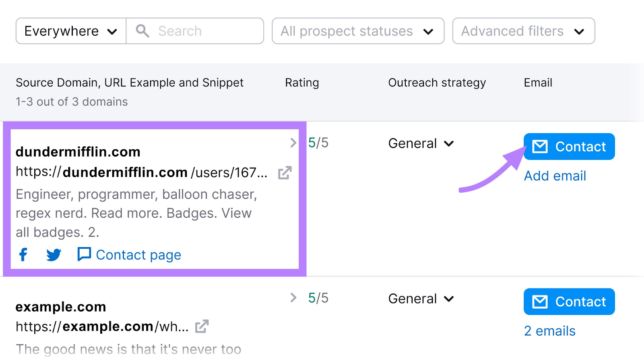Image resolution: width=644 pixels, height=361 pixels.
Task: Select the Rating column header
Action: (302, 83)
